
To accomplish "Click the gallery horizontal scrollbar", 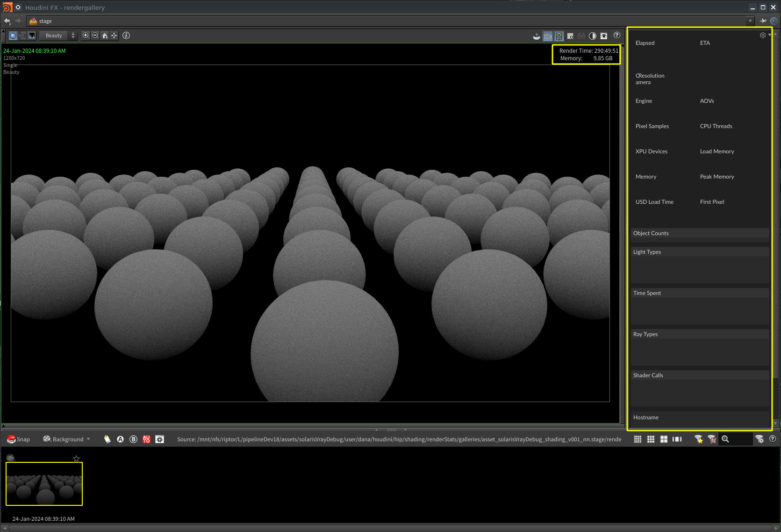I will (390, 528).
